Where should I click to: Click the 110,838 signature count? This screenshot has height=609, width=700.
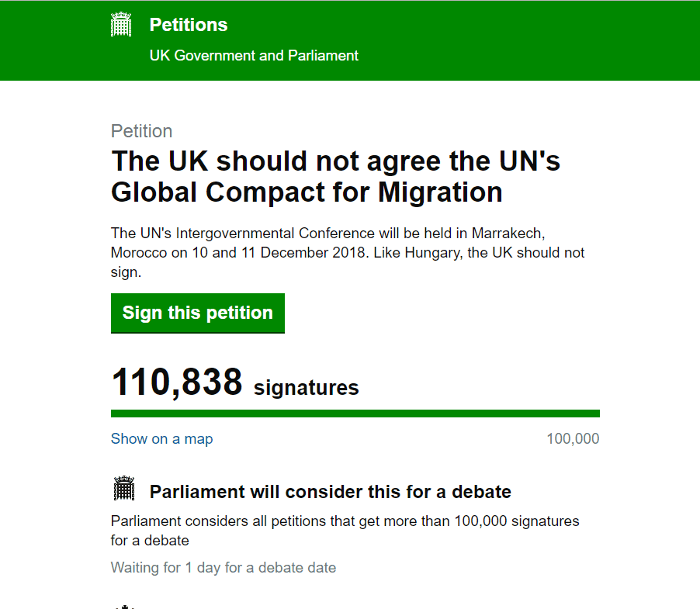tap(177, 382)
